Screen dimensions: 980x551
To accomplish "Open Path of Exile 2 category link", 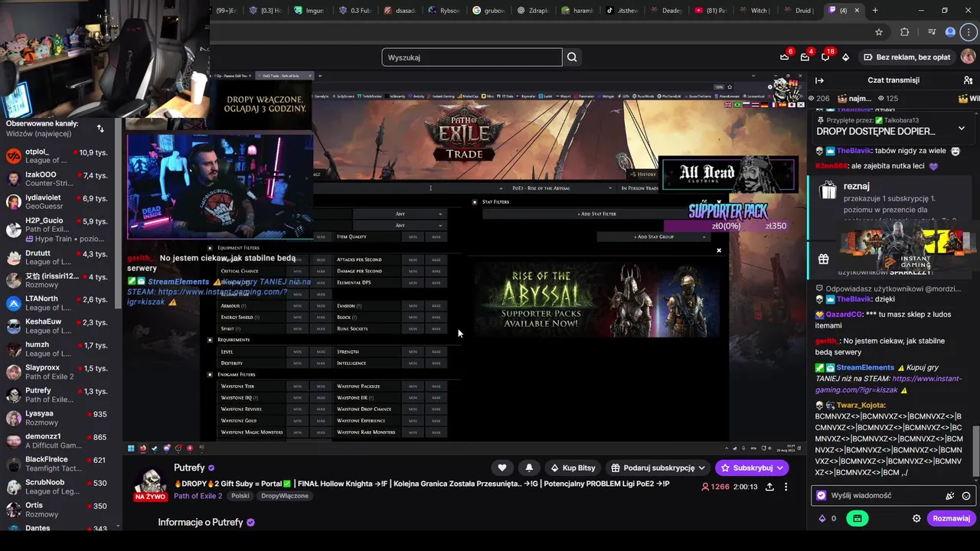I will tap(198, 496).
